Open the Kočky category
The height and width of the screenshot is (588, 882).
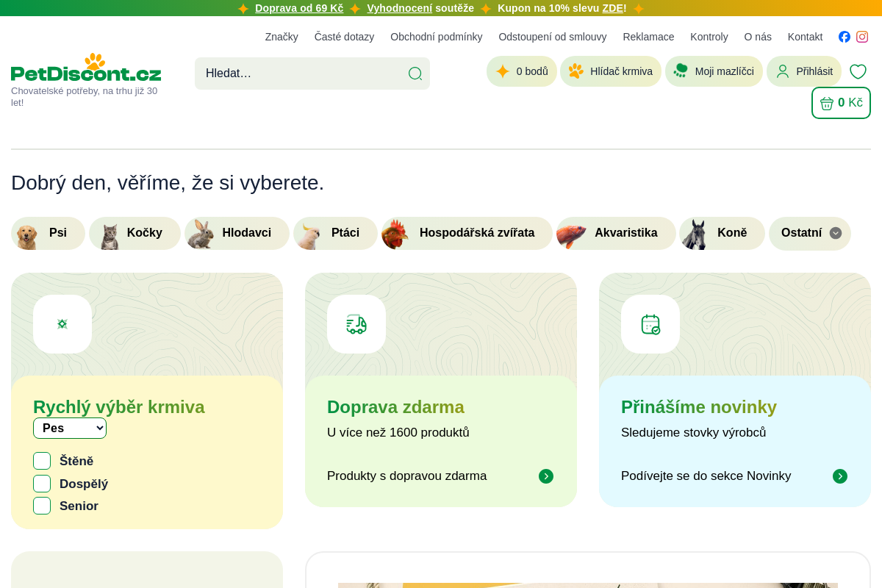coord(135,233)
